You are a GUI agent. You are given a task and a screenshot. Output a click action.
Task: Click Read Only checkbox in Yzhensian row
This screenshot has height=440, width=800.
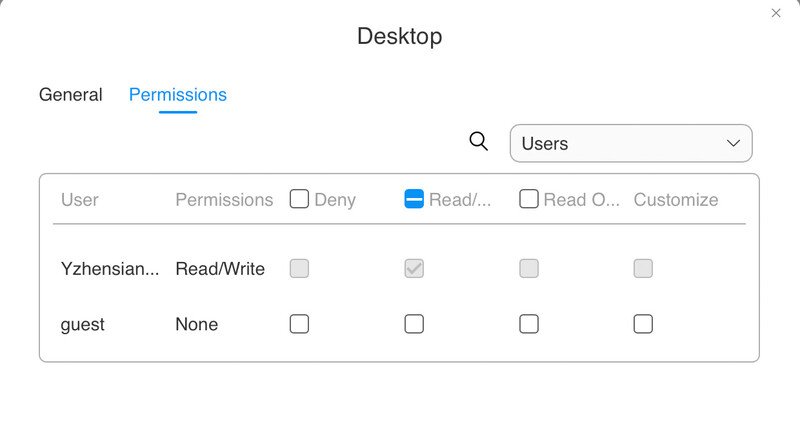[529, 268]
